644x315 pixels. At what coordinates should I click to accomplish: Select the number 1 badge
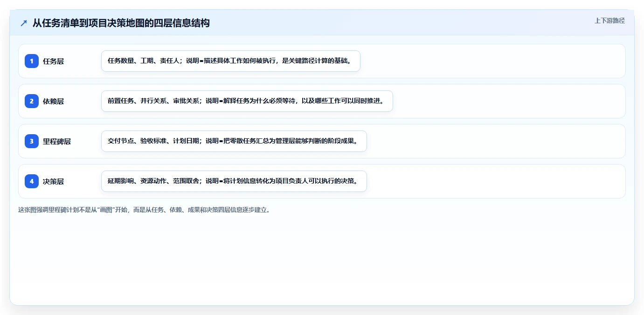(x=32, y=61)
